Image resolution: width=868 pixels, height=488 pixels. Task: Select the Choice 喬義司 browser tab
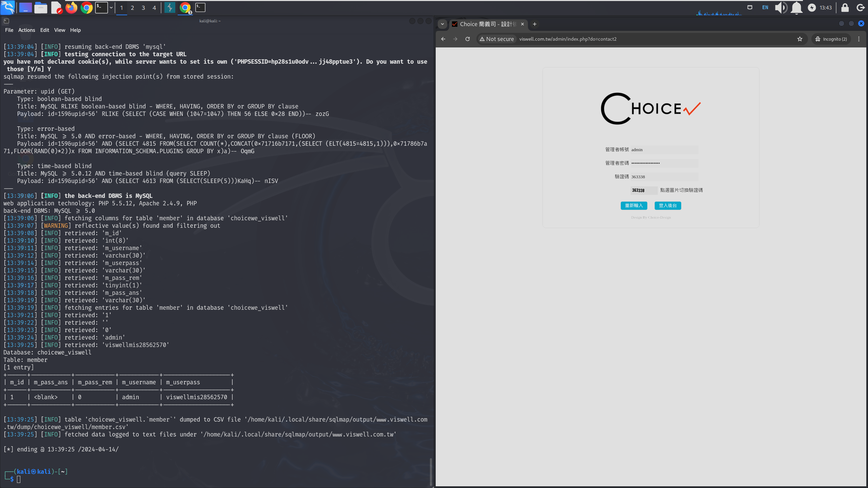point(488,24)
